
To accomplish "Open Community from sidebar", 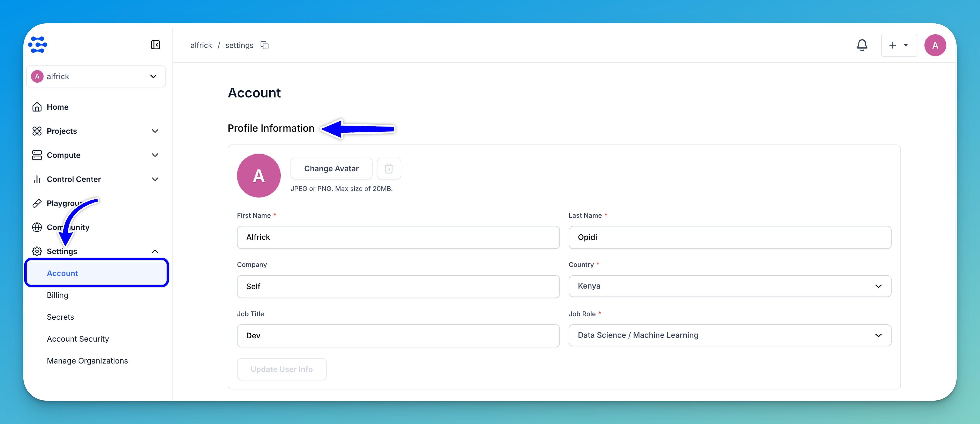I will [x=53, y=227].
